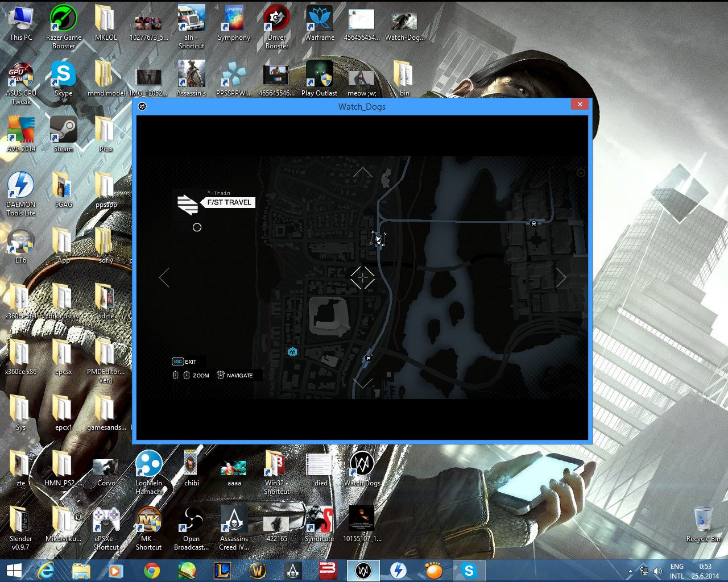Launch the ePSXe shortcut

(x=106, y=529)
